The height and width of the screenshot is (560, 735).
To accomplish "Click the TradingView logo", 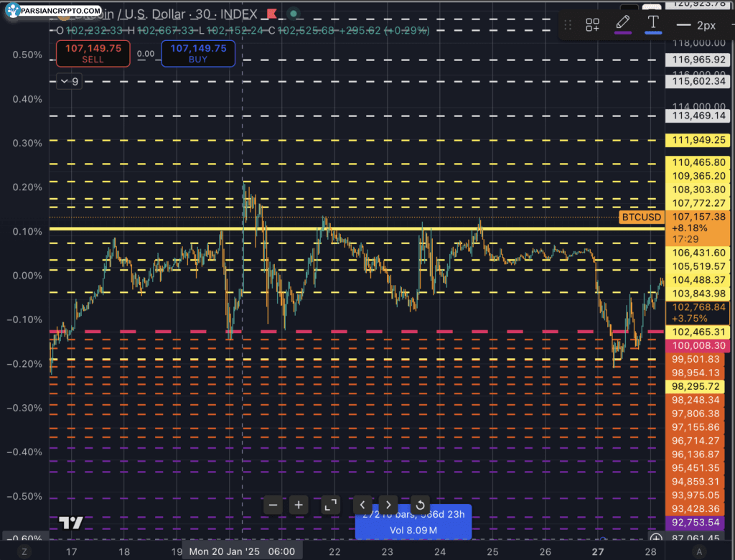I will [71, 522].
